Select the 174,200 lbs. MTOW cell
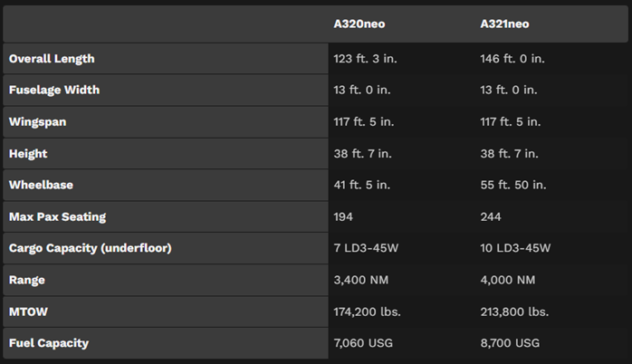 click(368, 311)
